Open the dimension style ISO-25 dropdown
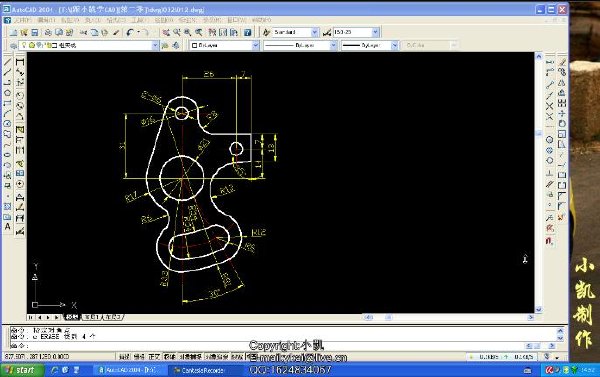The image size is (600, 377). (x=375, y=33)
